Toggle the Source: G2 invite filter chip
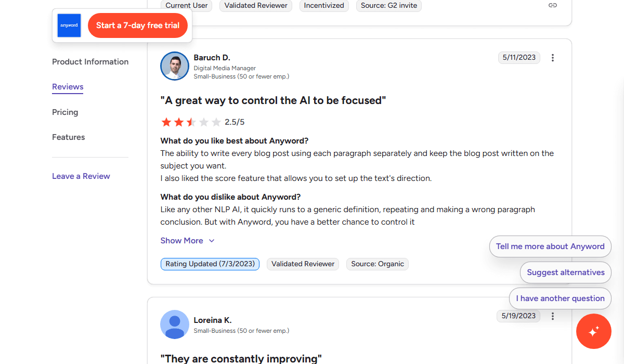Image resolution: width=624 pixels, height=364 pixels. click(x=388, y=6)
